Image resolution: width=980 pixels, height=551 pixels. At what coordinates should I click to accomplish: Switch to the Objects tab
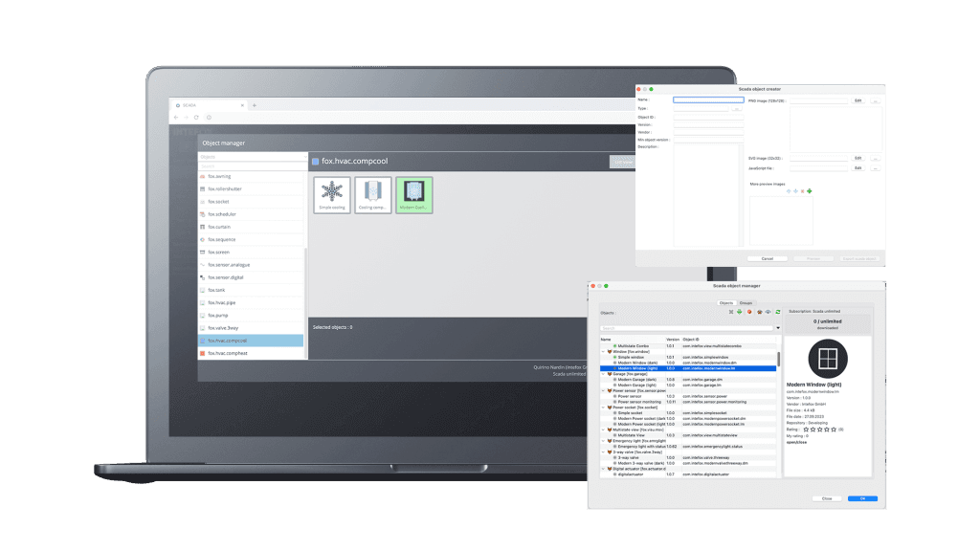pyautogui.click(x=725, y=302)
